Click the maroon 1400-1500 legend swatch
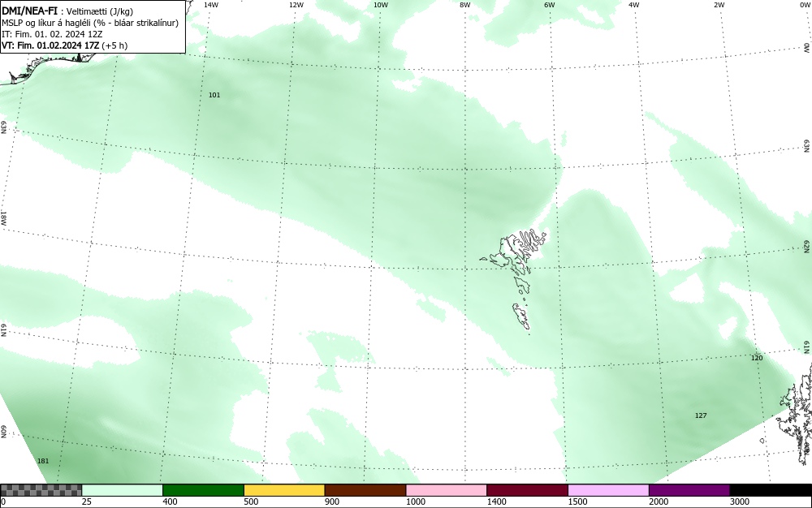Viewport: 812px width, 508px height. click(527, 490)
